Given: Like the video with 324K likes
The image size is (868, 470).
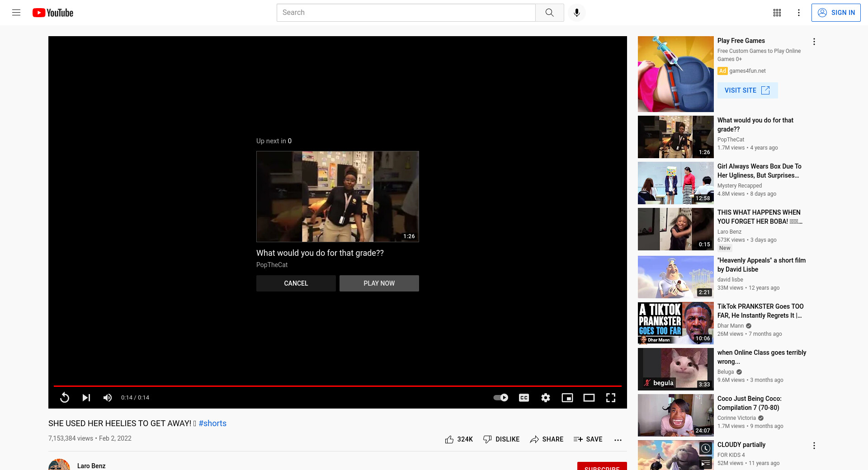Looking at the screenshot, I should (459, 439).
